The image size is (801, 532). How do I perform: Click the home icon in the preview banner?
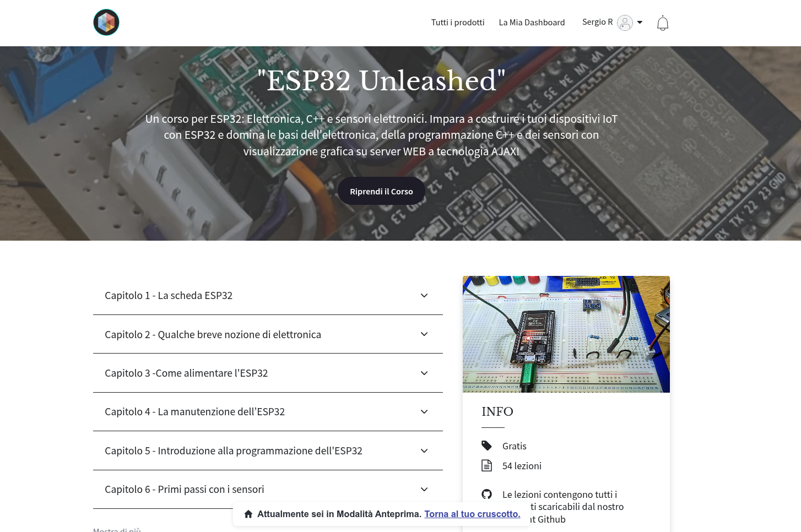point(248,514)
